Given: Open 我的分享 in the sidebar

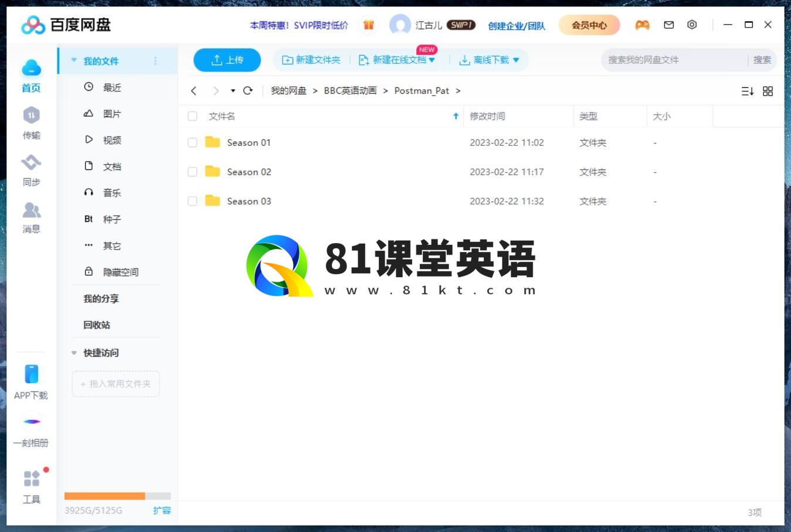Looking at the screenshot, I should pyautogui.click(x=101, y=299).
